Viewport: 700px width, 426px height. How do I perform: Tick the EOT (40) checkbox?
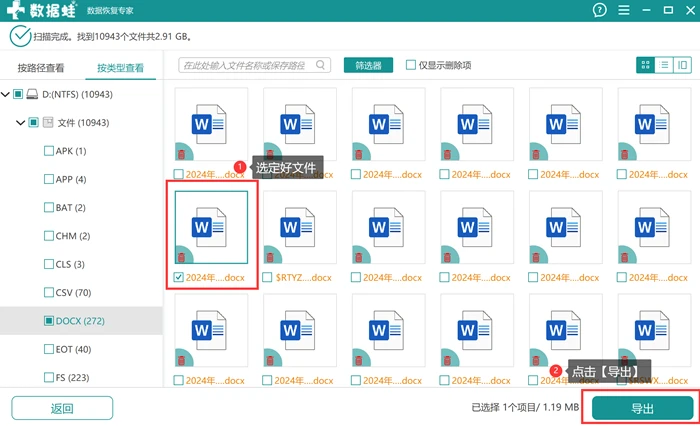pyautogui.click(x=49, y=349)
